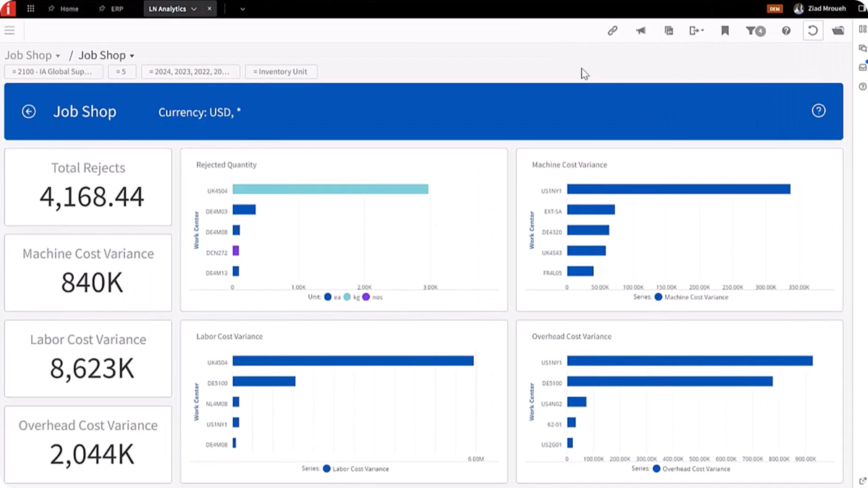Click the pin icon beside Home

click(51, 9)
